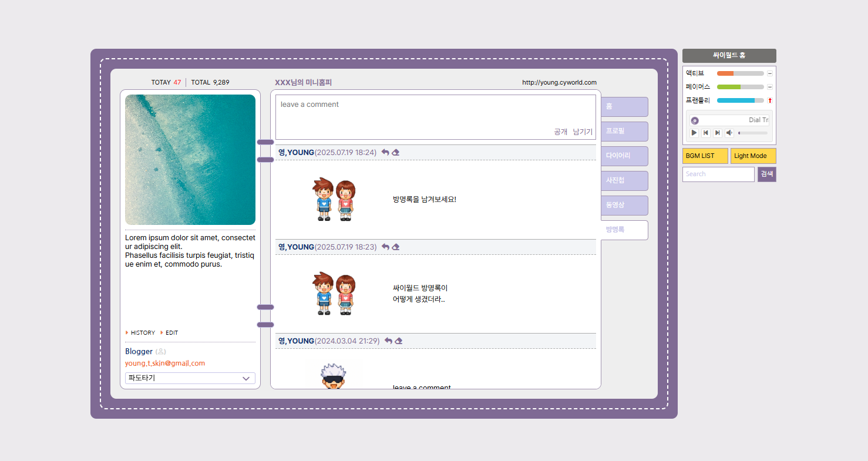Click the minimi avatar pair above the 방명록을 남겨보세요 entry

334,200
